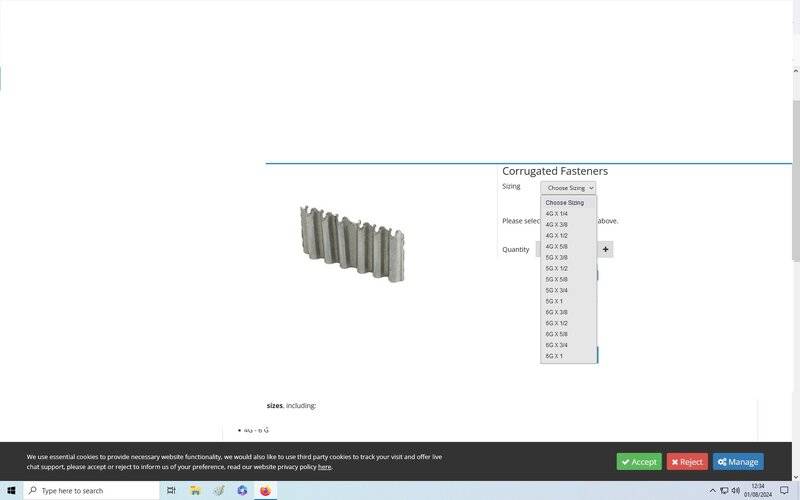The image size is (800, 500).
Task: Open the notification center icon
Action: click(784, 490)
